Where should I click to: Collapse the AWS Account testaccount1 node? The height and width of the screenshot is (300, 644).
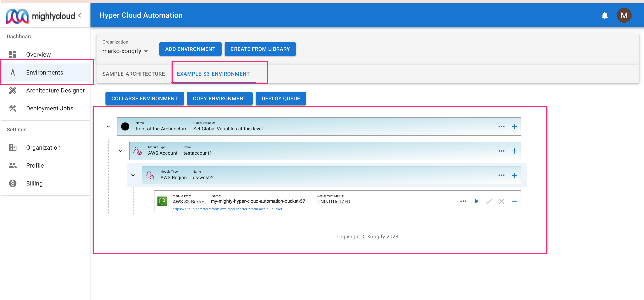(120, 151)
